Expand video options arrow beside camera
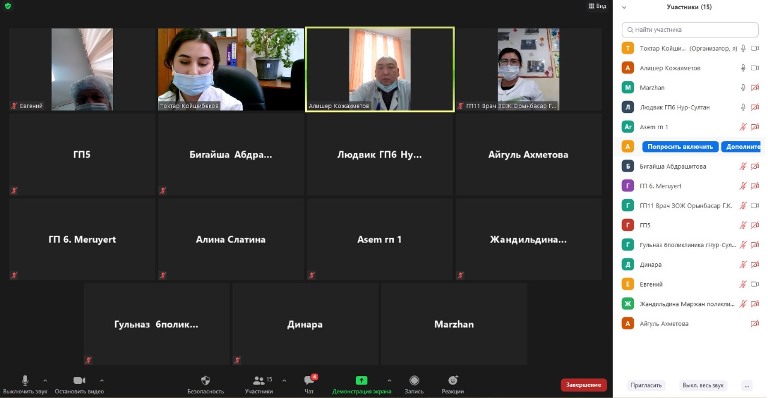 (x=102, y=380)
